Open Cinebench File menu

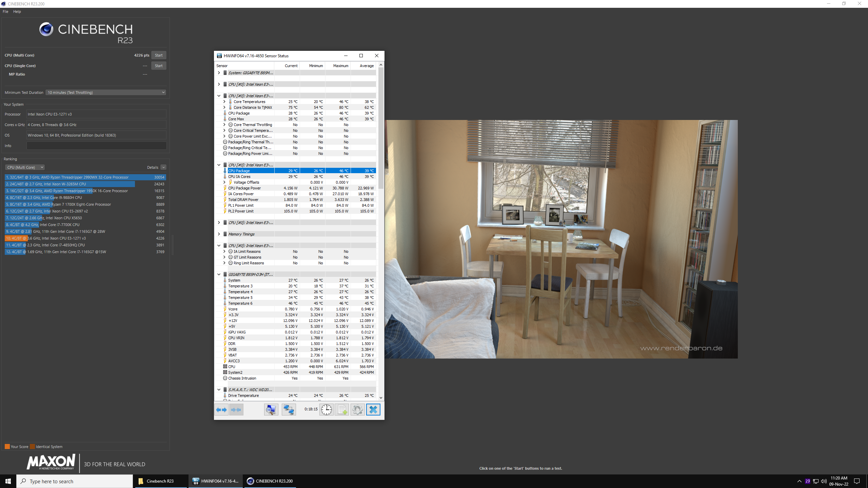click(x=5, y=12)
